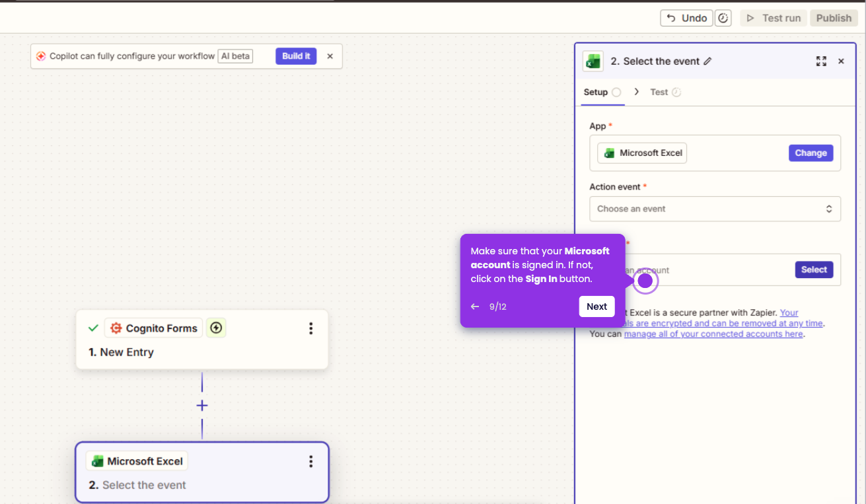Start a Test run

(774, 18)
